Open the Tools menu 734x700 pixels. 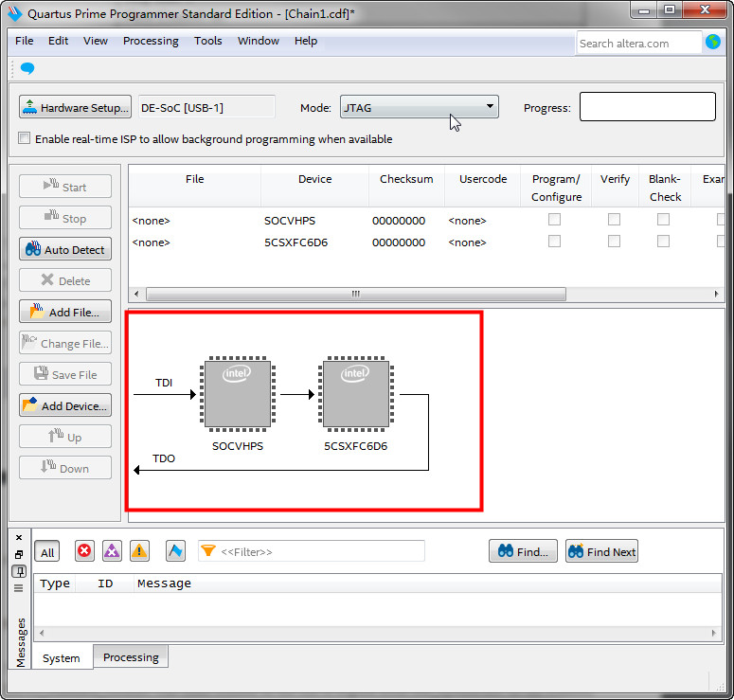(207, 41)
